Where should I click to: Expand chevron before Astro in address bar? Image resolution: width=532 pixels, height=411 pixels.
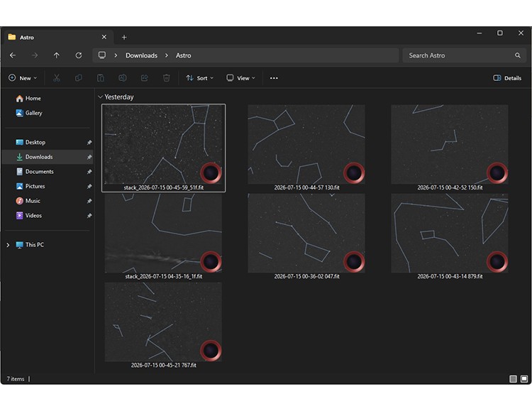coord(167,55)
